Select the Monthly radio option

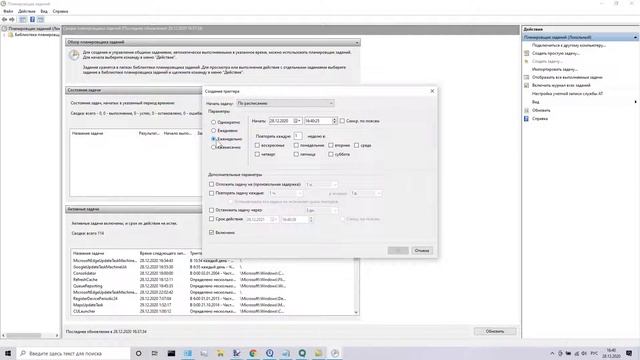pos(213,147)
